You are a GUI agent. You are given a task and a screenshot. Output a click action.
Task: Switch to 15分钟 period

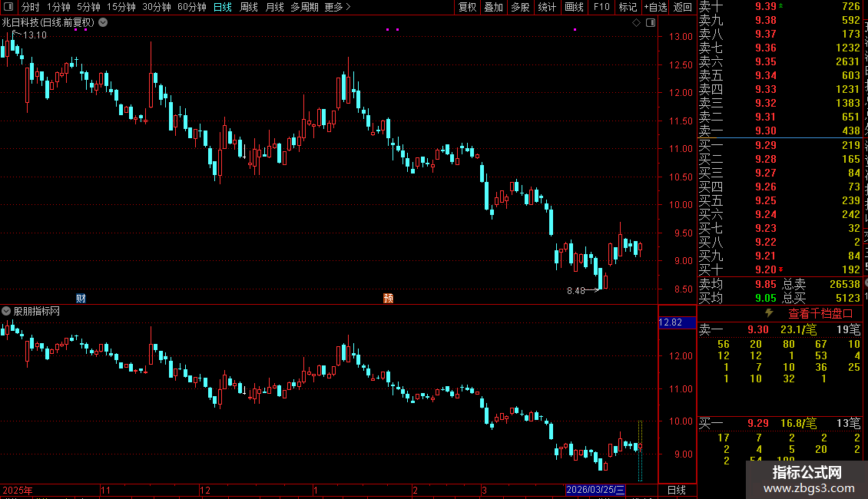[x=121, y=7]
